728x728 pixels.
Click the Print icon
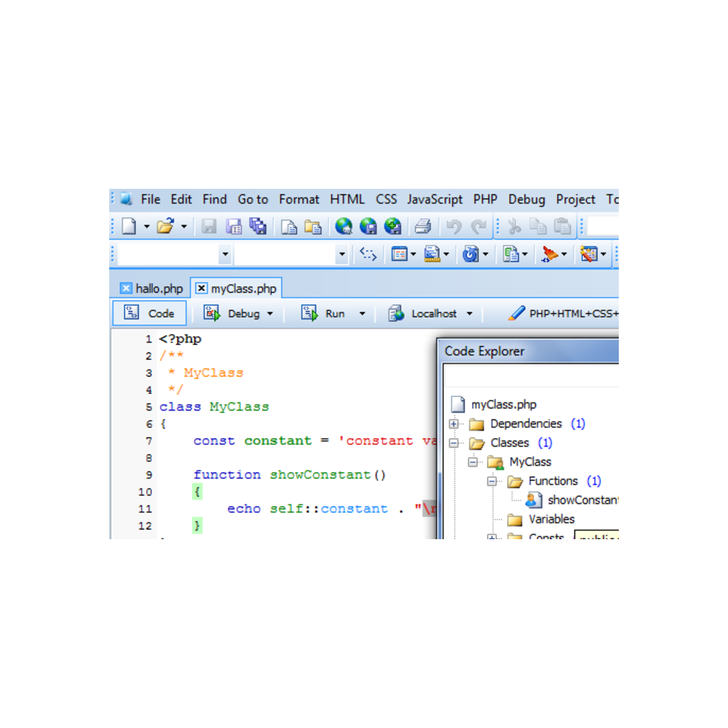423,226
